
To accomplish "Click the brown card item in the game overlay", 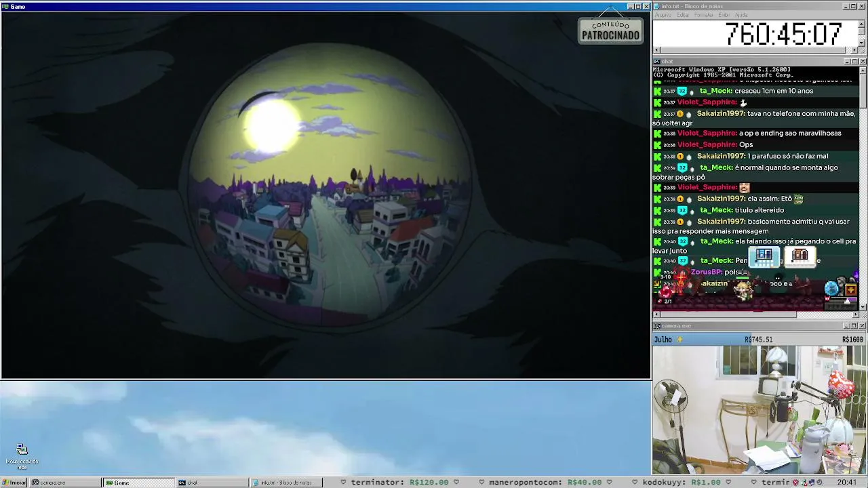I will pyautogui.click(x=800, y=256).
